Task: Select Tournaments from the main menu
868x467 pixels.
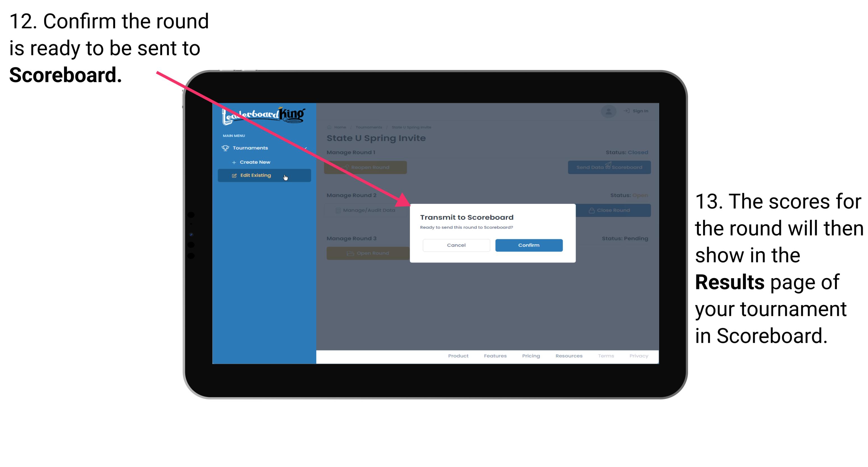Action: [251, 148]
